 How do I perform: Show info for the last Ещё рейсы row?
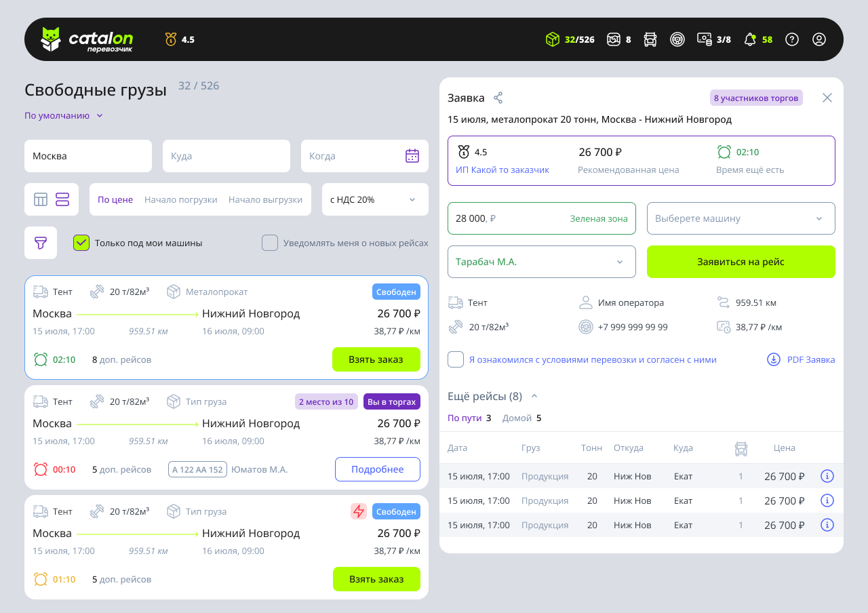(827, 525)
